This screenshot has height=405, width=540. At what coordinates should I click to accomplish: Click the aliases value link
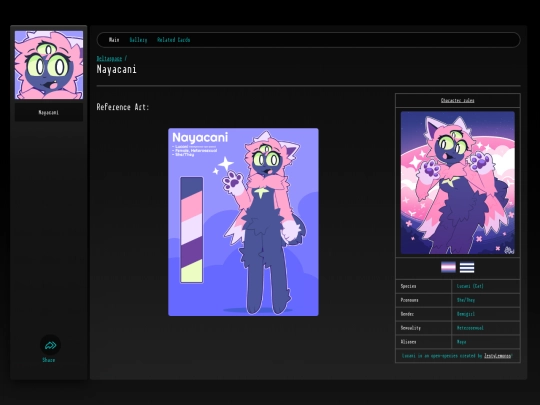(x=461, y=342)
